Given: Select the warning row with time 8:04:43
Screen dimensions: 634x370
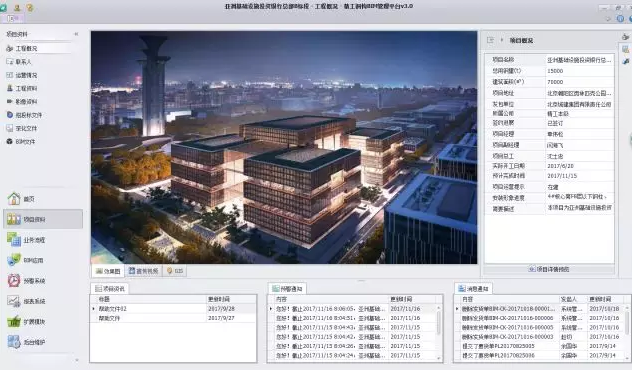Looking at the screenshot, I should click(x=352, y=327).
